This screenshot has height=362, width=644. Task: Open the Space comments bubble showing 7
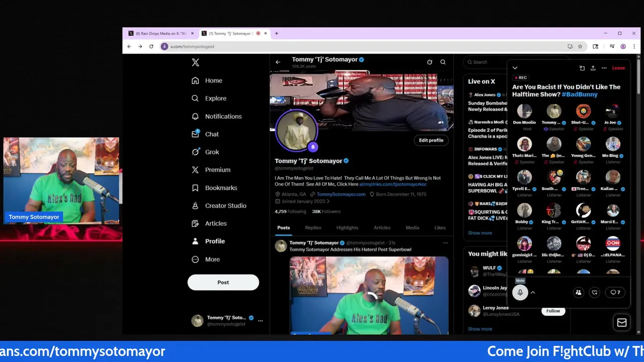click(x=615, y=292)
